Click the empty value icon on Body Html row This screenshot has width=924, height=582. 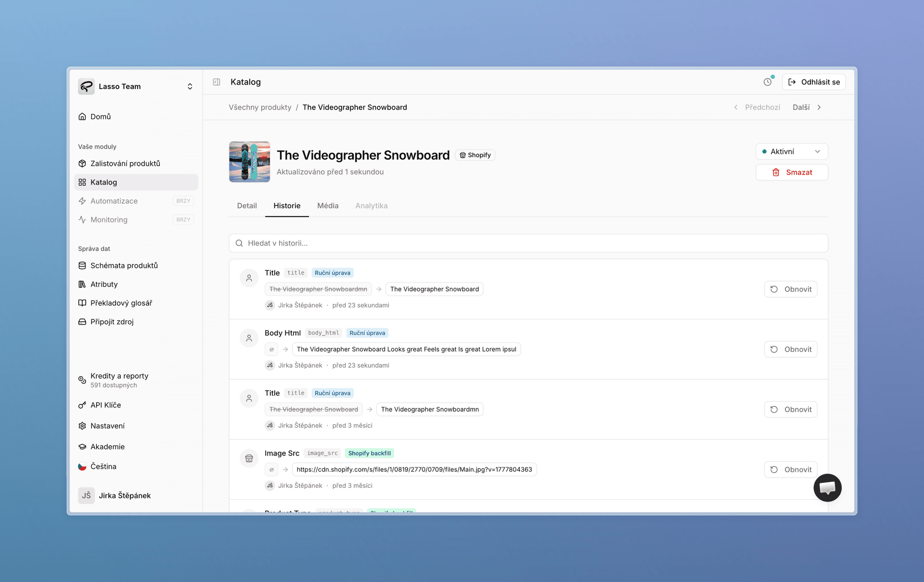[271, 349]
